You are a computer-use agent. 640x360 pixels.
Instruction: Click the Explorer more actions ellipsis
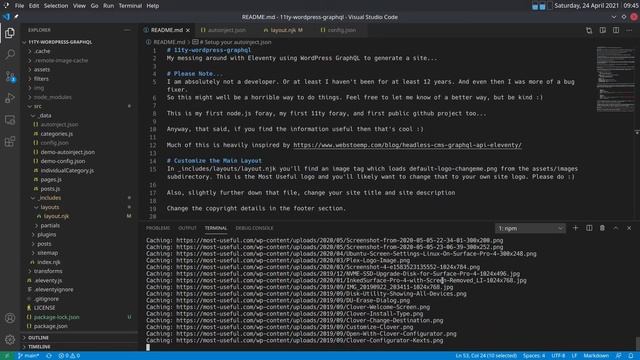tap(127, 30)
